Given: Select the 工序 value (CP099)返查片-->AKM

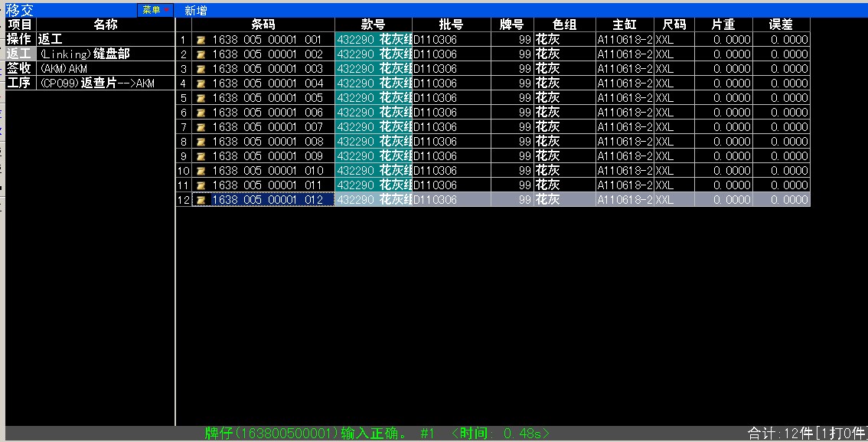Looking at the screenshot, I should tap(105, 83).
